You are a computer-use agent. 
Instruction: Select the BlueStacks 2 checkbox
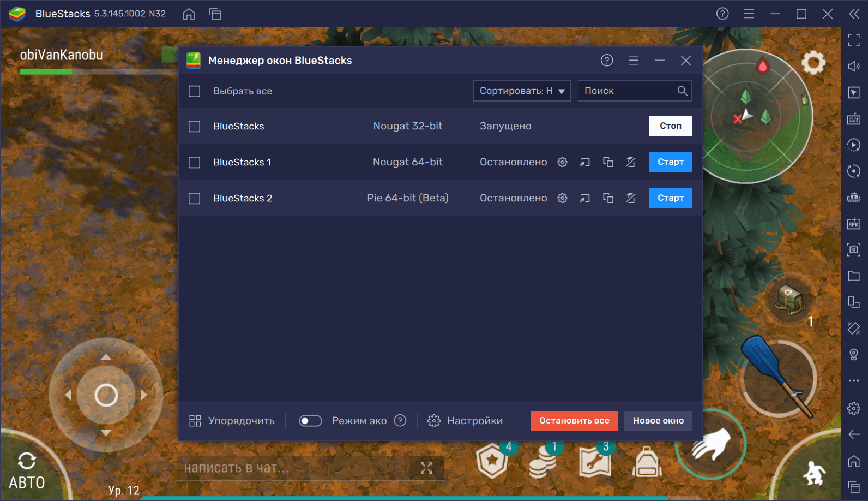click(x=195, y=198)
